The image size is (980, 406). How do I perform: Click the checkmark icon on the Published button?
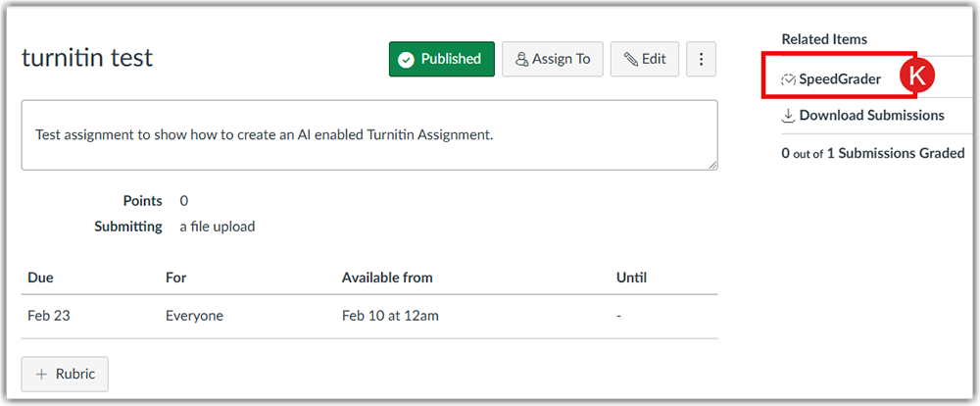pyautogui.click(x=407, y=60)
